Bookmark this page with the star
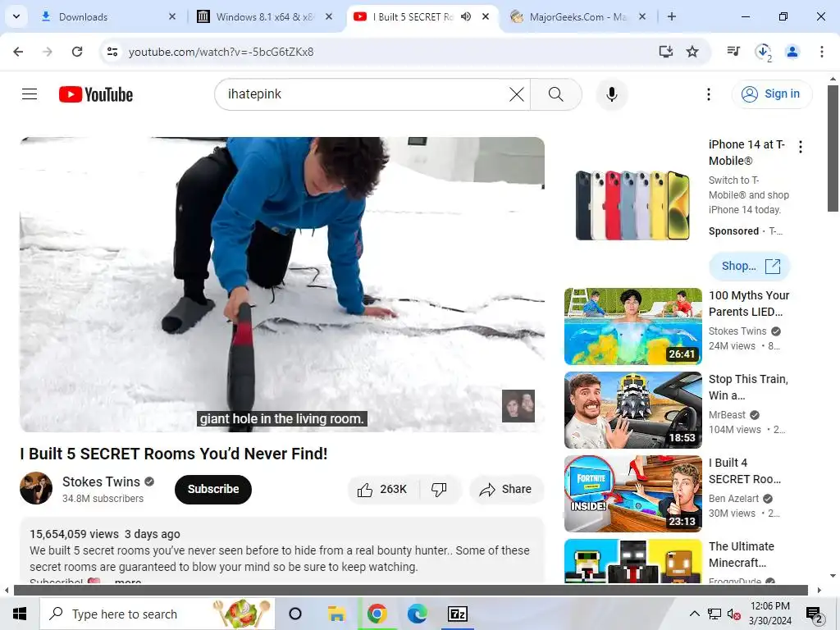840x630 pixels. click(692, 52)
